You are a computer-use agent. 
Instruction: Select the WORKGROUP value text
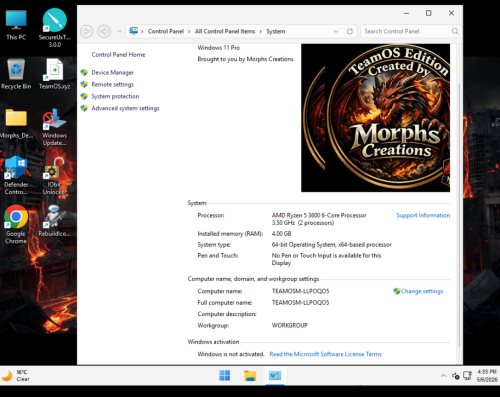290,325
